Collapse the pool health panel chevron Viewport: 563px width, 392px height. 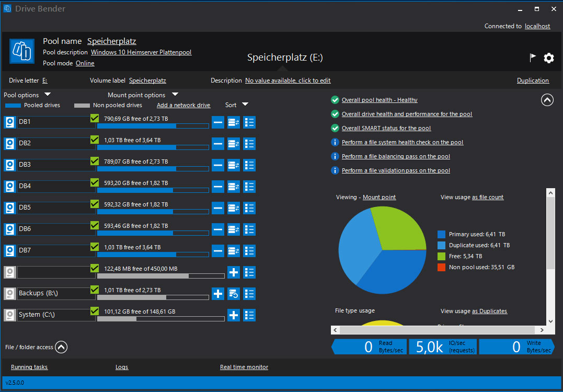click(547, 100)
